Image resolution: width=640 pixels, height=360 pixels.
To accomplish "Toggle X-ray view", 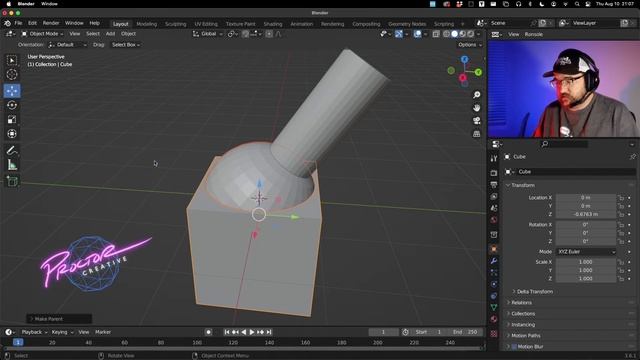I will pos(436,34).
